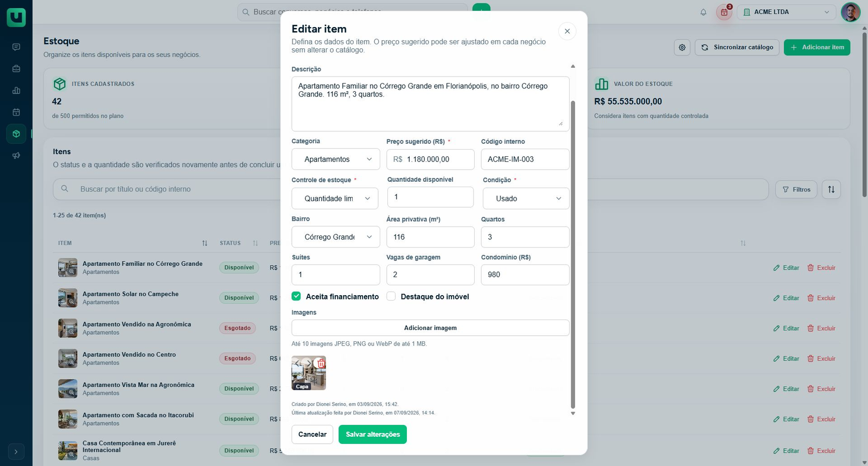Open the Filtros button
Viewport: 868px width, 466px height.
796,189
